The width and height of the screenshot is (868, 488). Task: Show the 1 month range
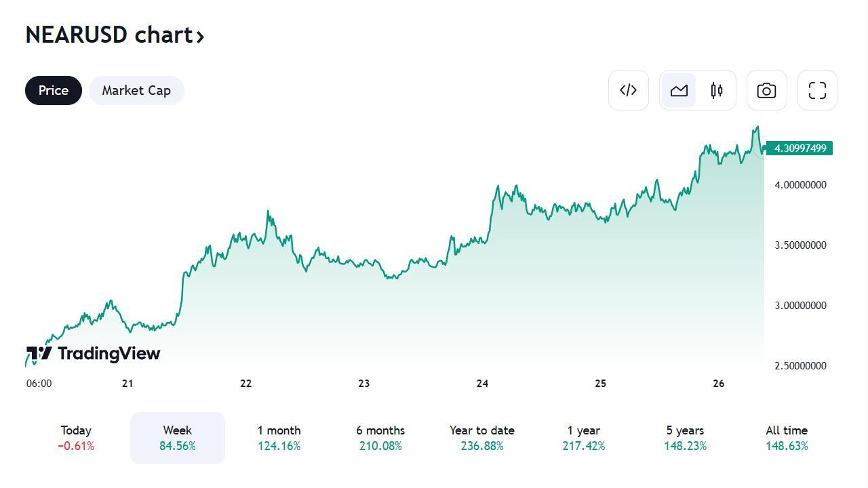(x=279, y=438)
